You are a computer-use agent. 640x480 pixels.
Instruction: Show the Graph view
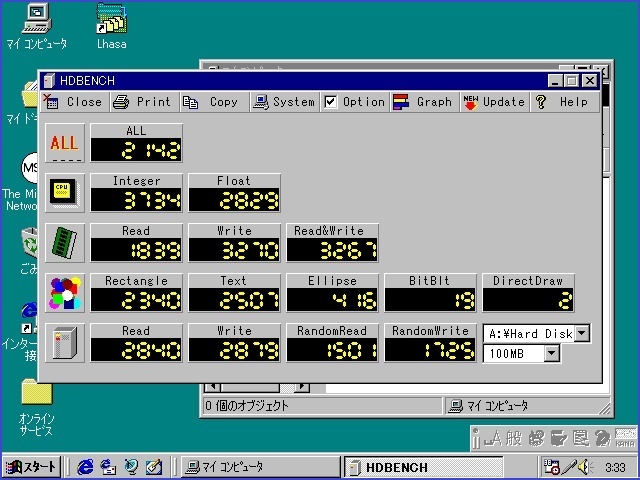click(425, 102)
